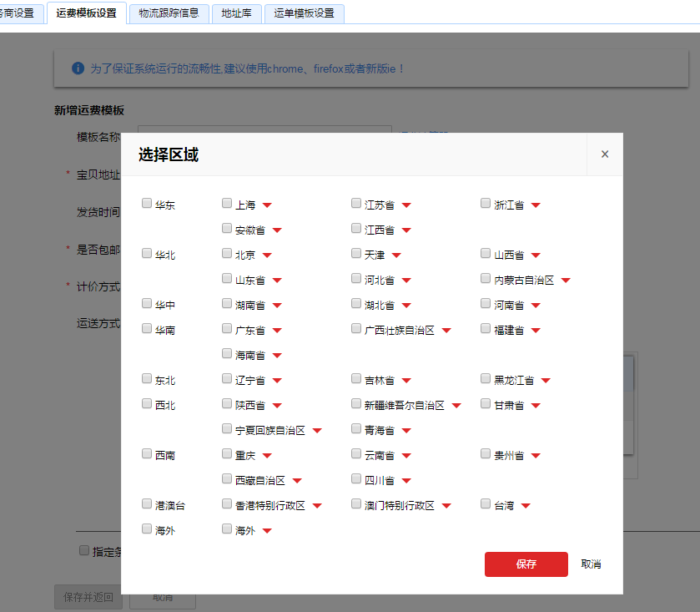Image resolution: width=700 pixels, height=612 pixels.
Task: Open the 台湾 red dropdown arrow
Action: 526,506
